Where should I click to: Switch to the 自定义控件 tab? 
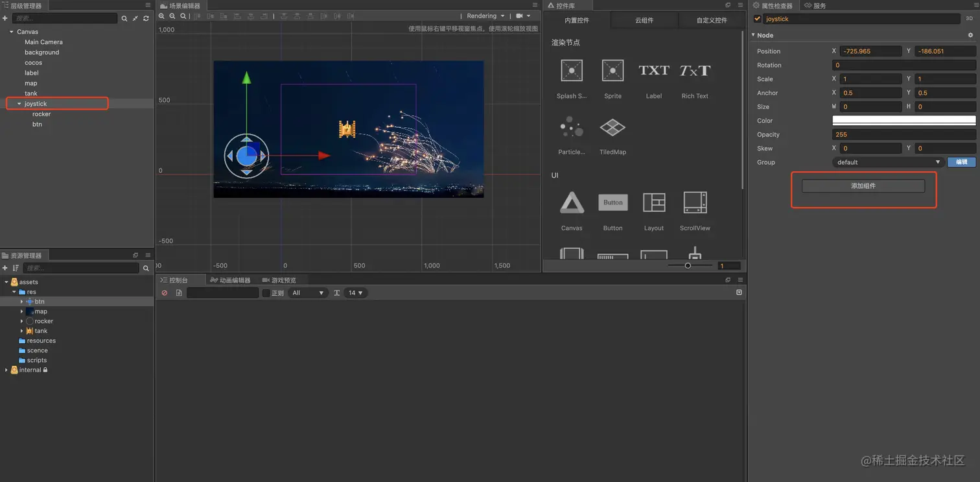[x=712, y=21]
